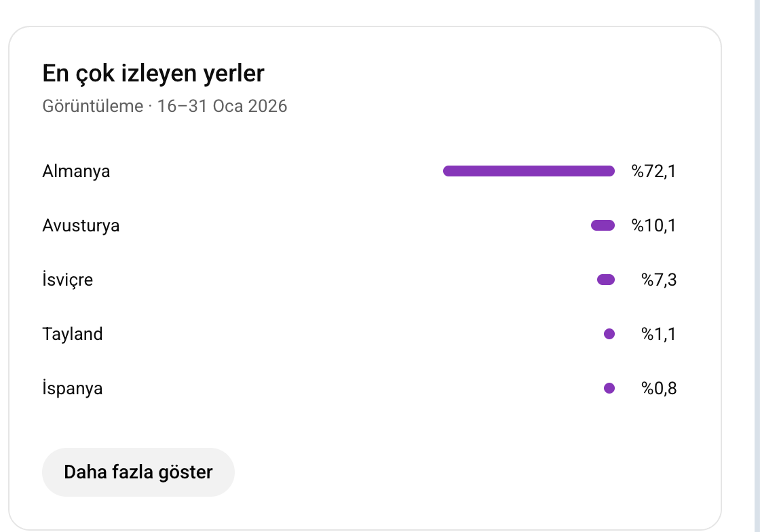
Task: Select the İspanya country label
Action: click(73, 388)
